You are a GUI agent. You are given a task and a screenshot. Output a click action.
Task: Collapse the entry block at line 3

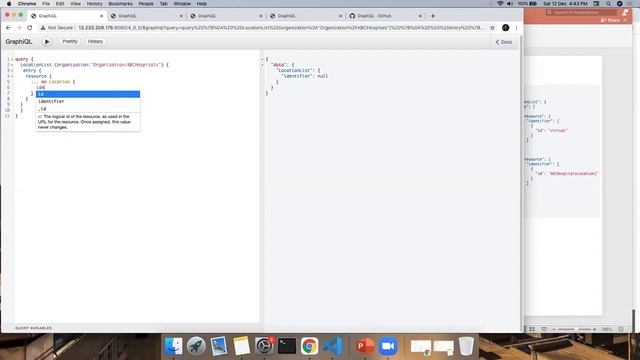coord(12,71)
